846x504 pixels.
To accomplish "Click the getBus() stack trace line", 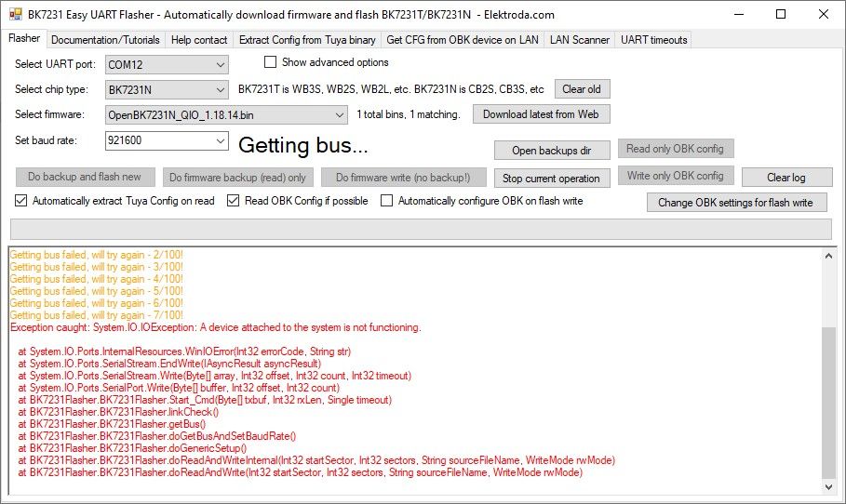I will (x=112, y=424).
